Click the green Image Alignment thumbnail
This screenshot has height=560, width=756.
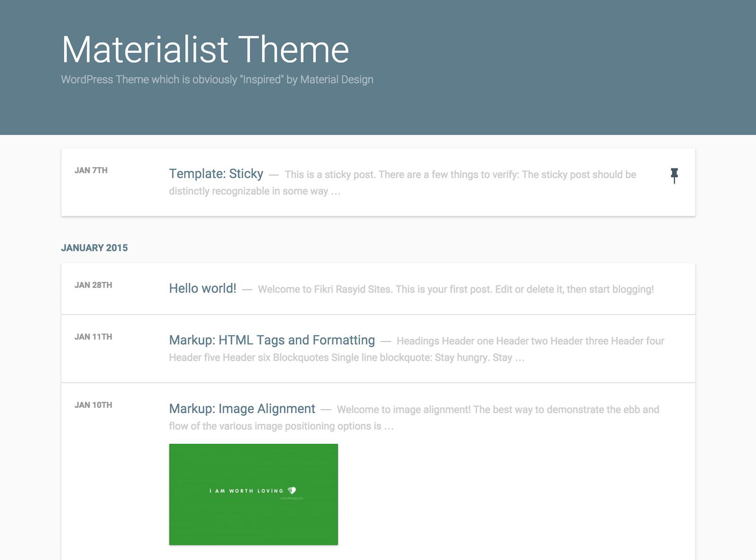[253, 494]
